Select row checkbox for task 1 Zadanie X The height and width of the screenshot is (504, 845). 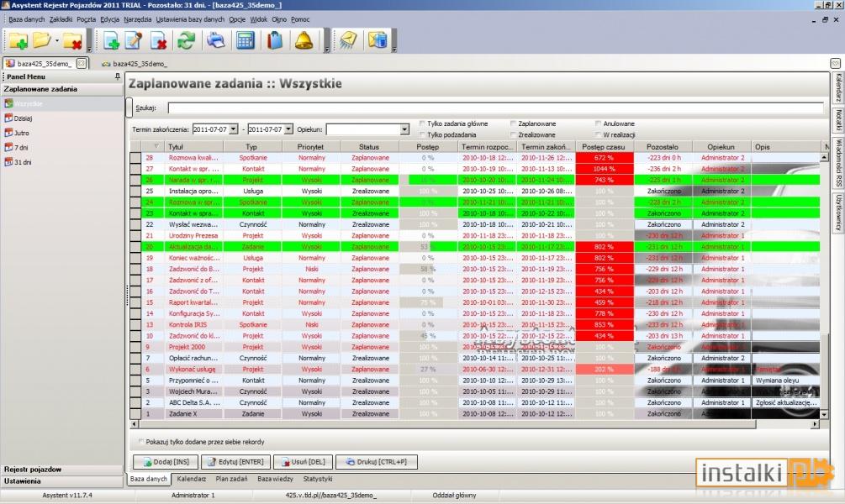(x=135, y=413)
